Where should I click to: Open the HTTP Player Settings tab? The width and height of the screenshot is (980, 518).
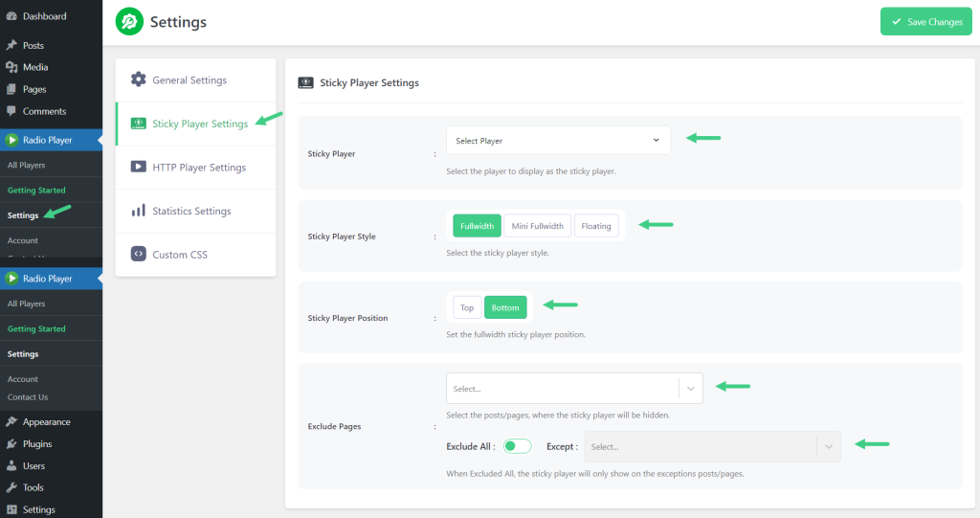(195, 168)
